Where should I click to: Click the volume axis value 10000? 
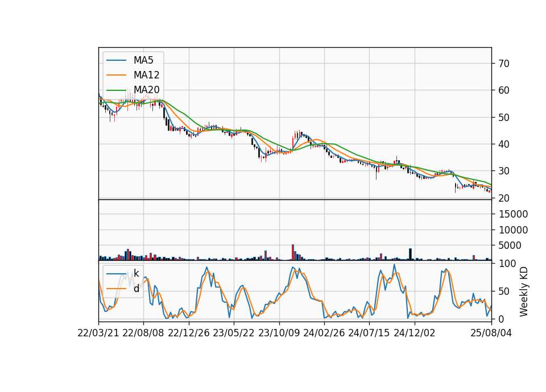[x=513, y=230]
